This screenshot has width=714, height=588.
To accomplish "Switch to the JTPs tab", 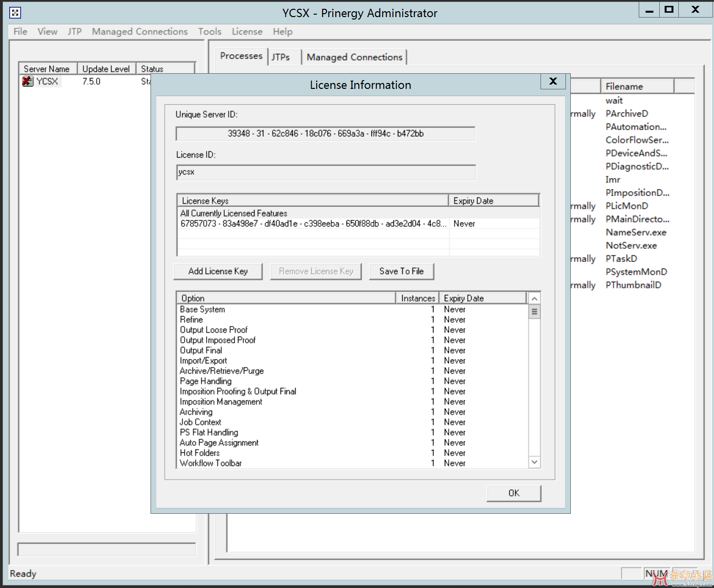I will pos(281,57).
